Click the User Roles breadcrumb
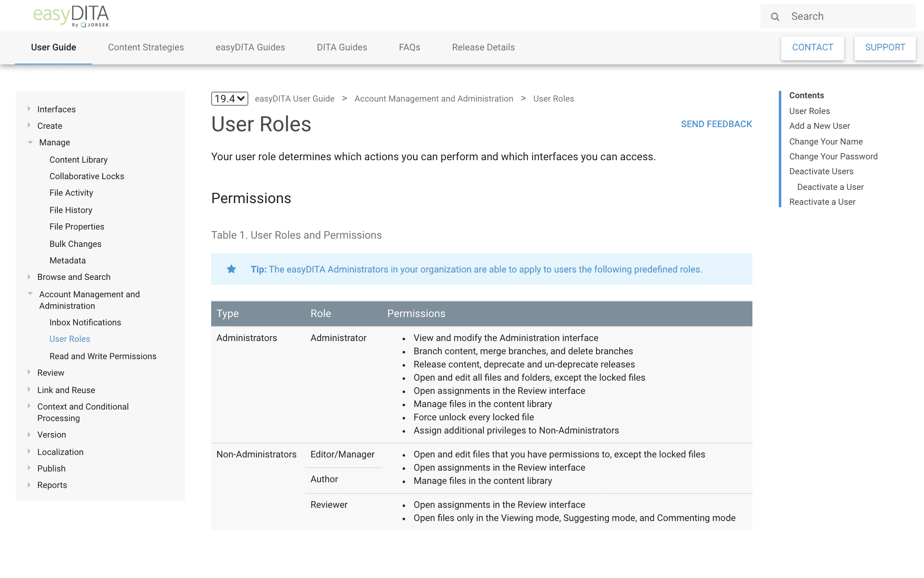Screen dimensions: 924x578 coord(554,99)
